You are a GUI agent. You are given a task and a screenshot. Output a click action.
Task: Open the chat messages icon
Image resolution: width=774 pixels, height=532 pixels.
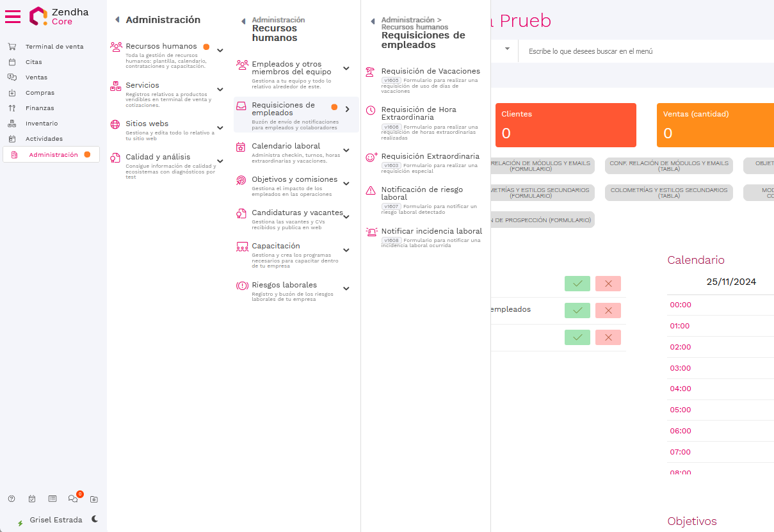73,499
